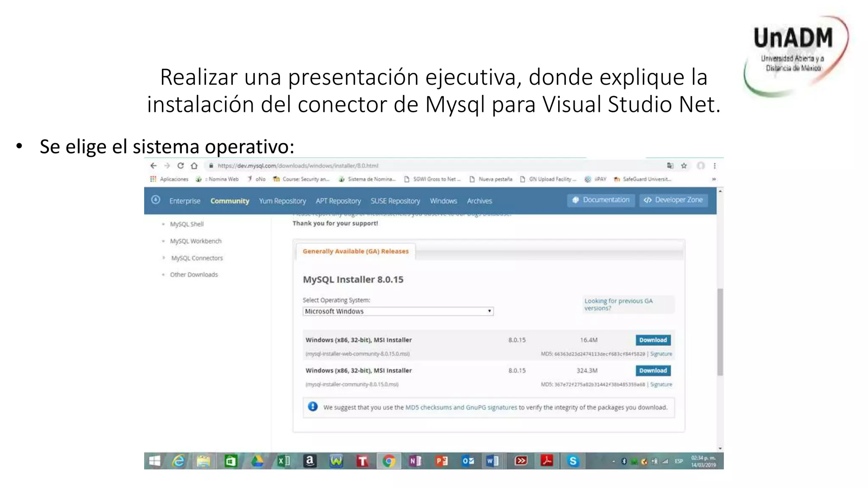Download the 324.3M full MSI installer
Viewport: 868px width, 488px height.
pos(653,370)
